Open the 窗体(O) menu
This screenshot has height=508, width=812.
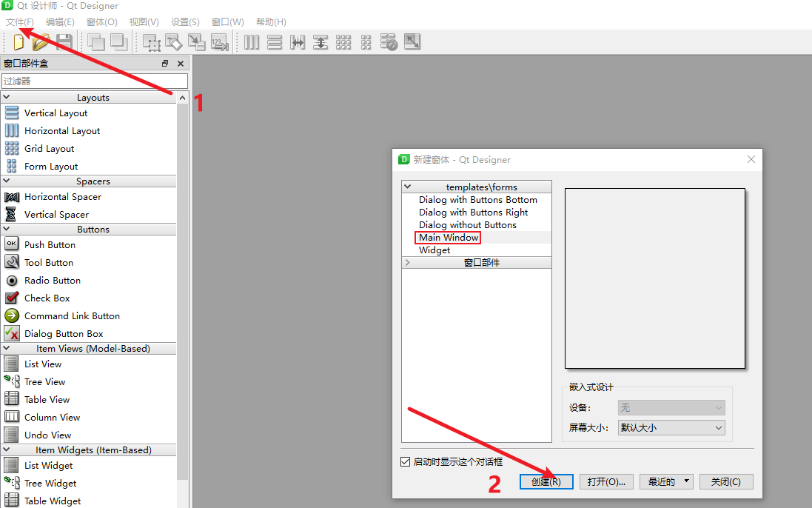tap(102, 21)
